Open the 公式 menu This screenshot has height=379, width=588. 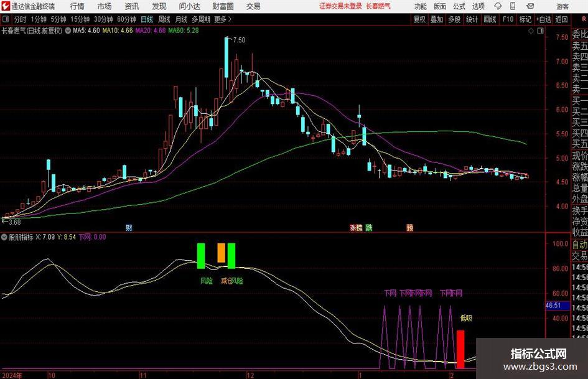coord(459,6)
